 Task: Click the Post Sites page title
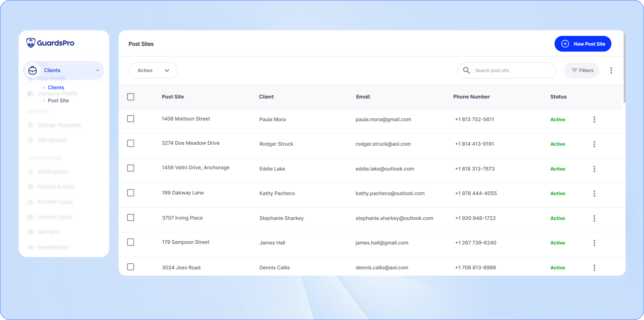click(x=141, y=44)
